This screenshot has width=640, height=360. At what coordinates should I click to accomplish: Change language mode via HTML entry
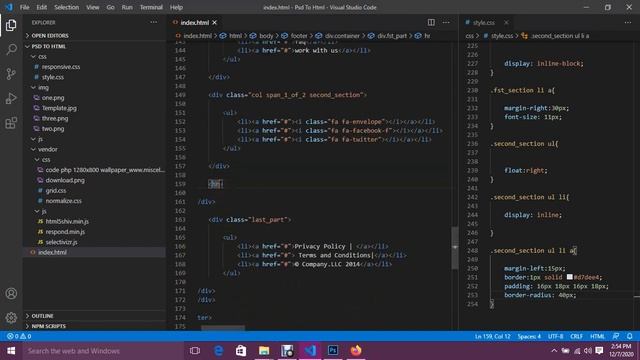[597, 336]
